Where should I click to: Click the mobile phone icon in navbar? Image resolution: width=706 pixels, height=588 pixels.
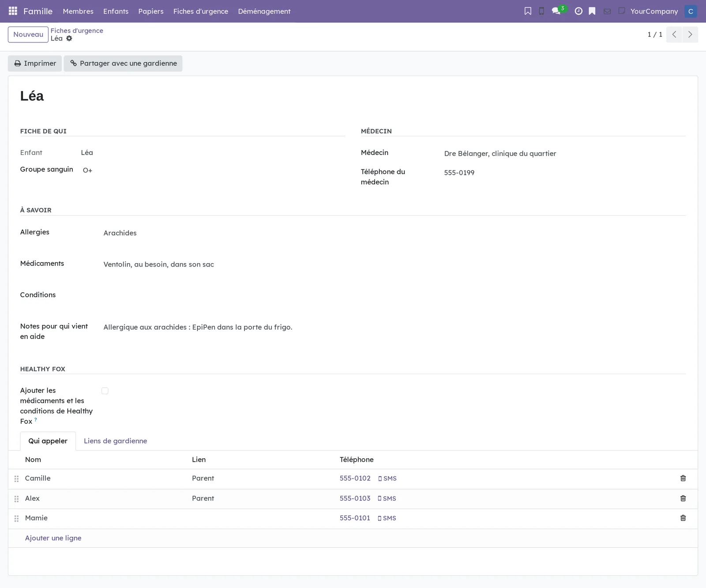(x=541, y=11)
